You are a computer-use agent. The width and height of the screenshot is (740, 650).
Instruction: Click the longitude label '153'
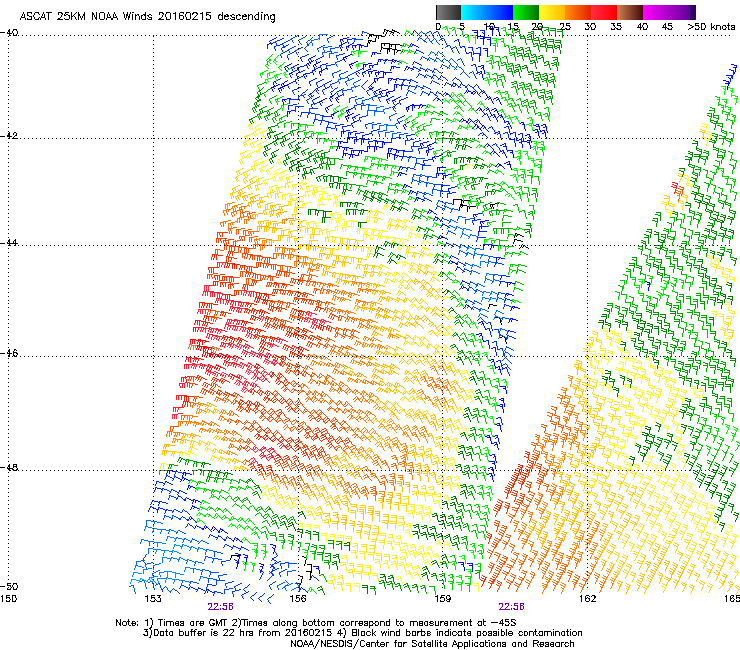(x=153, y=599)
